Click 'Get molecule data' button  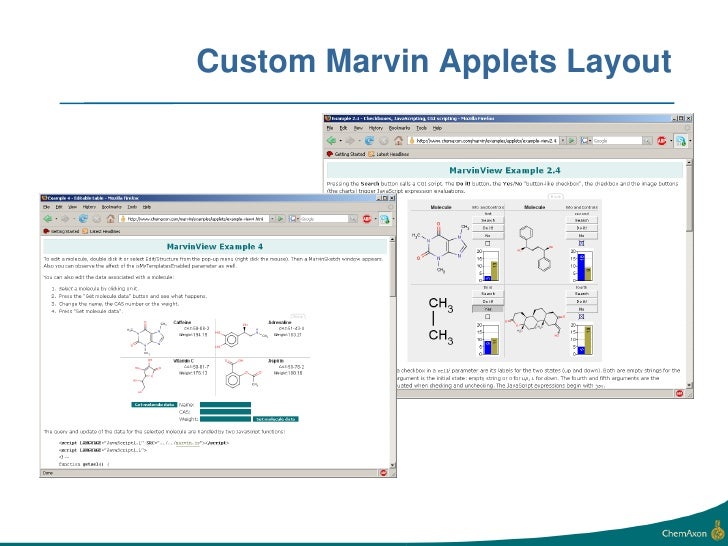coord(154,405)
